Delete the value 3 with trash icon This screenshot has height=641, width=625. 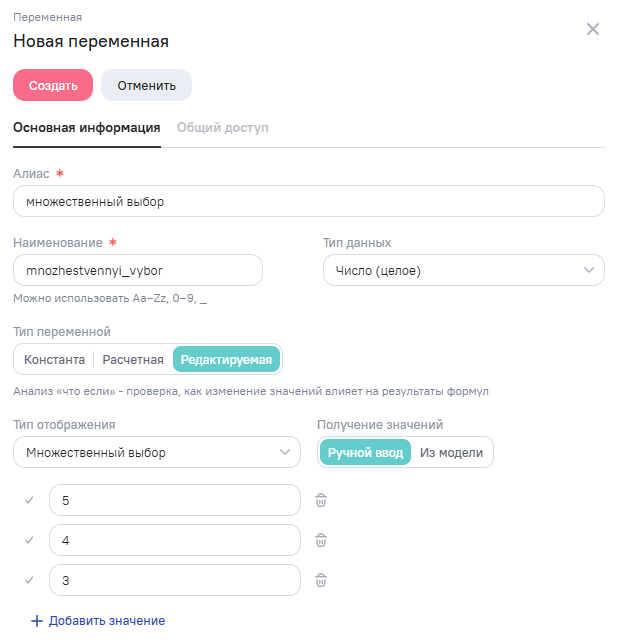(x=321, y=580)
